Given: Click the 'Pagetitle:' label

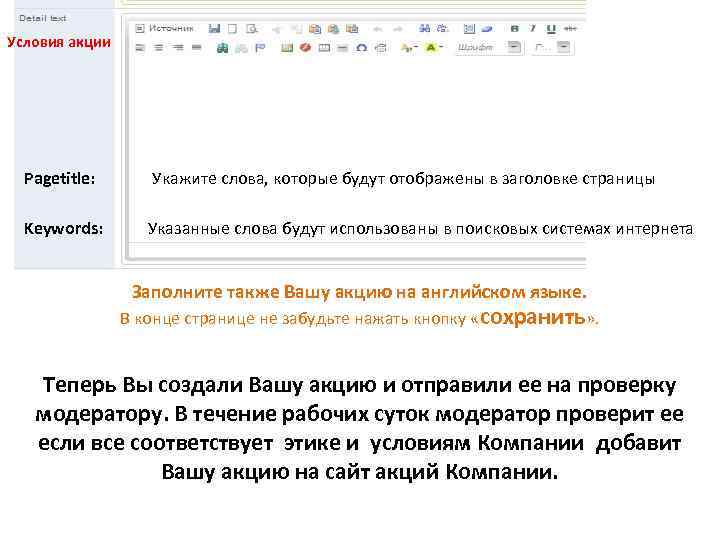Looking at the screenshot, I should click(x=59, y=179).
